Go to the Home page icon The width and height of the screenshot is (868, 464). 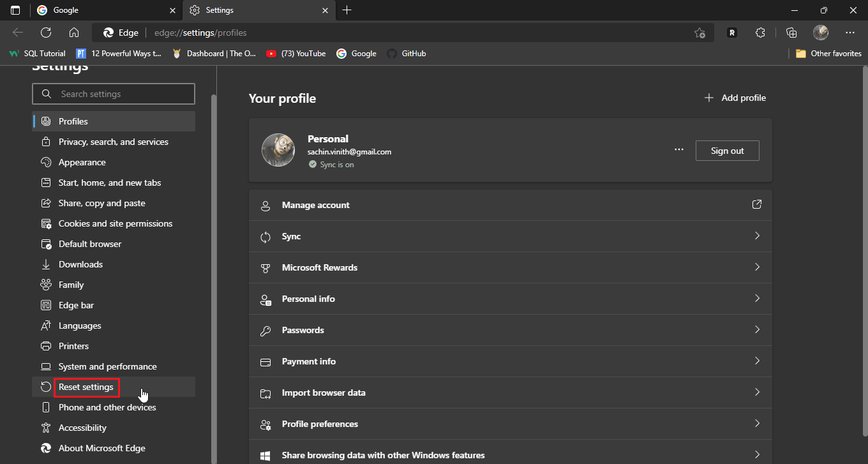(74, 33)
